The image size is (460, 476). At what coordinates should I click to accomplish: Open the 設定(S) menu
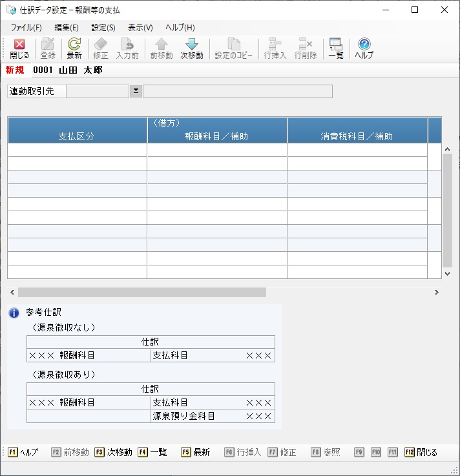coord(103,28)
